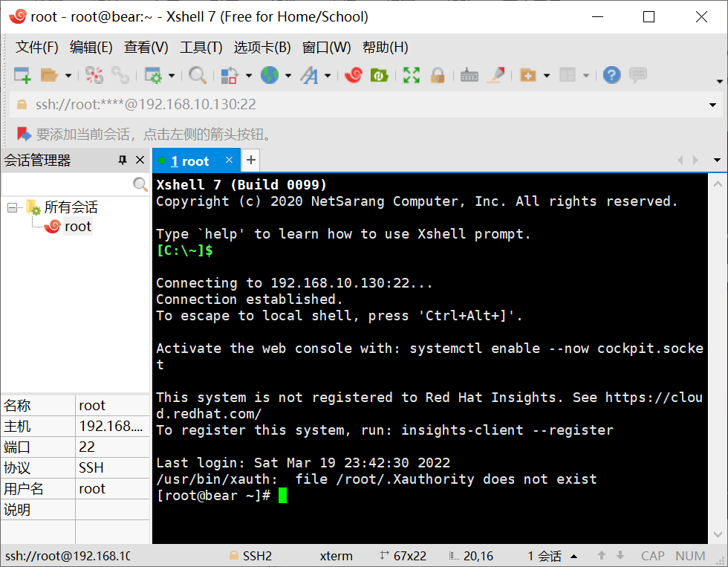The width and height of the screenshot is (728, 567).
Task: Select the 所有会话 folder
Action: tap(71, 207)
